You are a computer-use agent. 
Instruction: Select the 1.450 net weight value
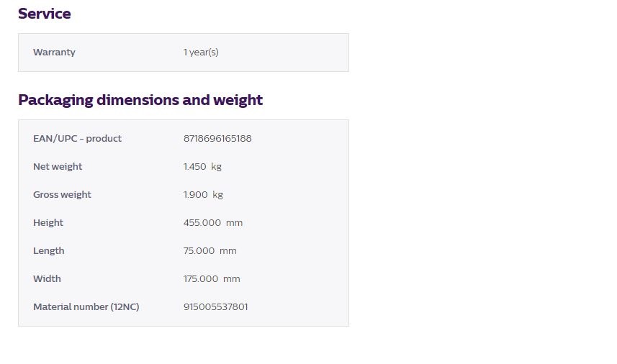[x=194, y=166]
